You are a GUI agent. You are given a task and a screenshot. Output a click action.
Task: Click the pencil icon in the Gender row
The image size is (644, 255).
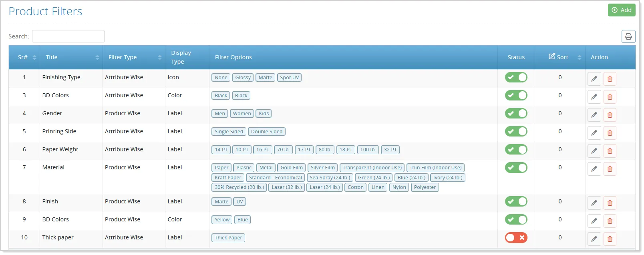tap(594, 115)
